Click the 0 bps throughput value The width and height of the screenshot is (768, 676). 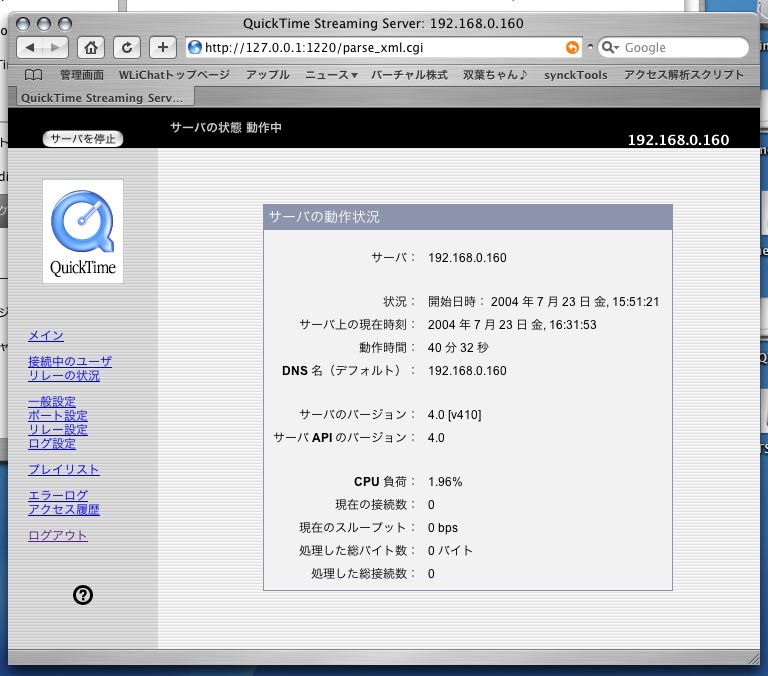point(443,528)
